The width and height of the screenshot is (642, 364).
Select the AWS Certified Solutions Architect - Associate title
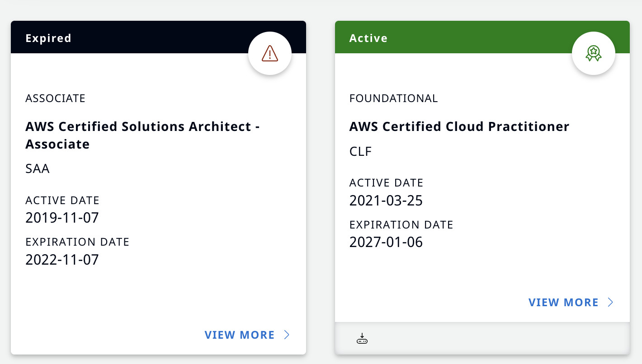(x=142, y=135)
